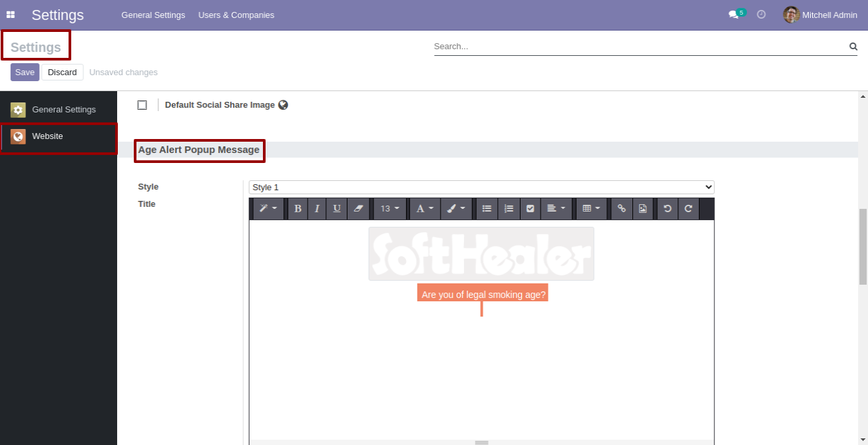Screen dimensions: 868x445
Task: Toggle bold formatting in editor
Action: pyautogui.click(x=298, y=209)
